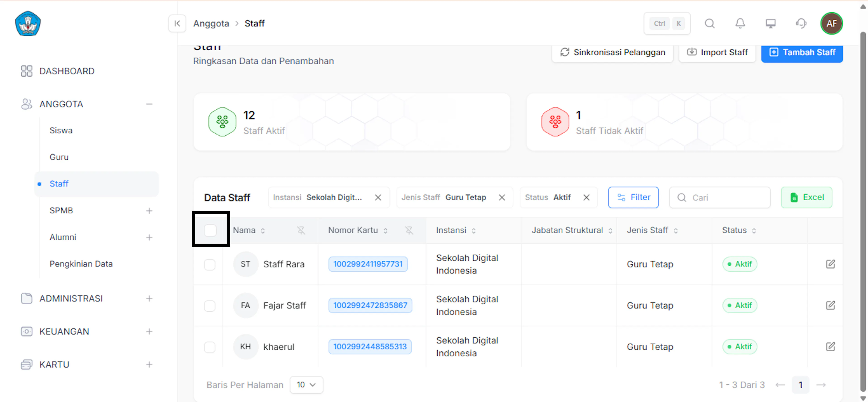
Task: Go to the previous page arrow
Action: click(x=780, y=385)
